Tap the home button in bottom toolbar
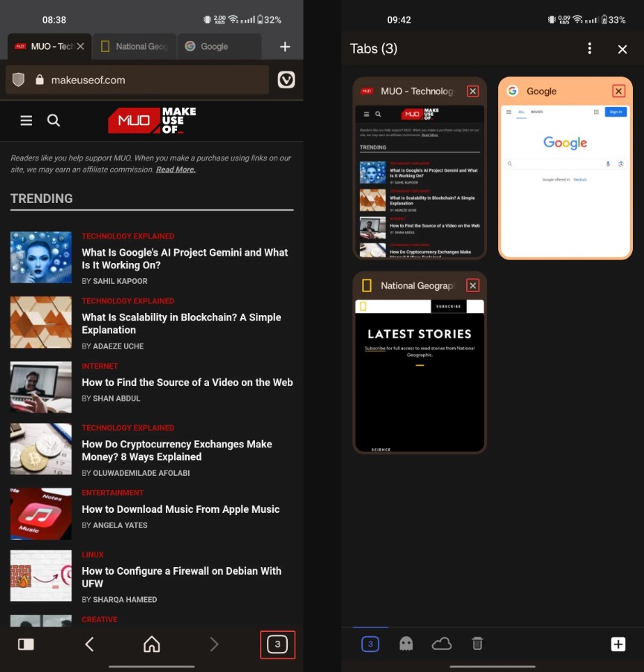 (x=151, y=644)
